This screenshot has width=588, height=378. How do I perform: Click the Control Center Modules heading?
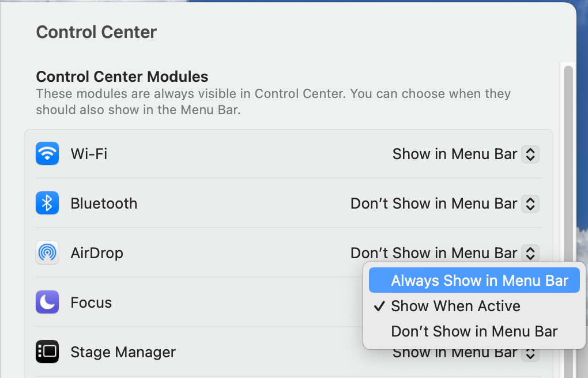point(122,77)
